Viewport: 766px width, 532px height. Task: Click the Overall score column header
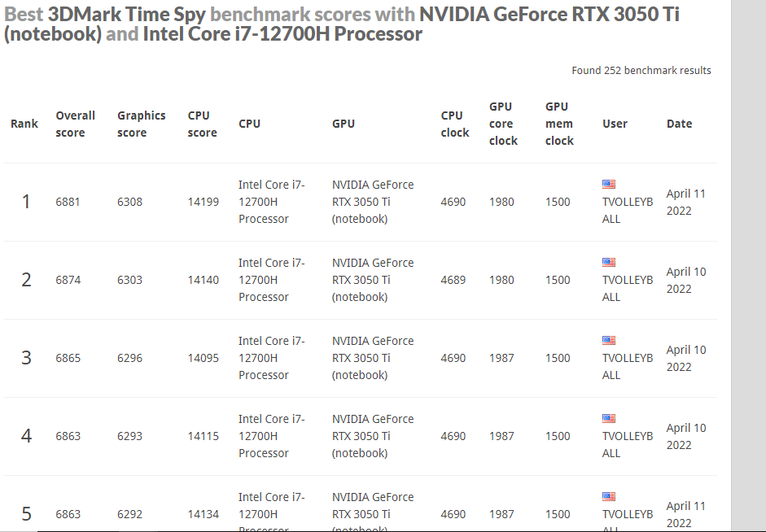tap(75, 124)
